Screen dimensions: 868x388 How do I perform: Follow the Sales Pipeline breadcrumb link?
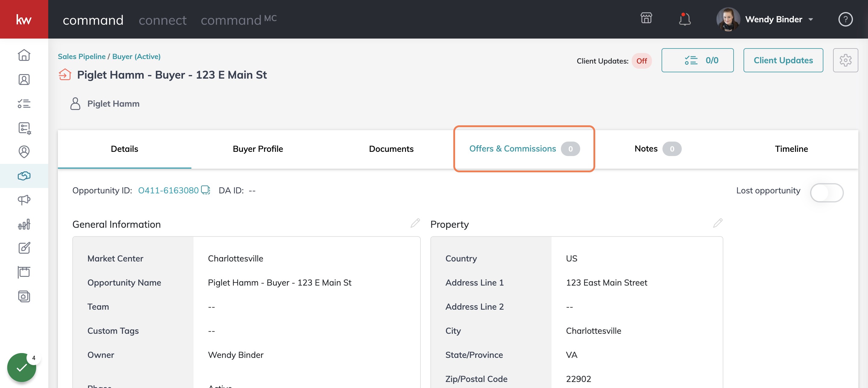(82, 57)
